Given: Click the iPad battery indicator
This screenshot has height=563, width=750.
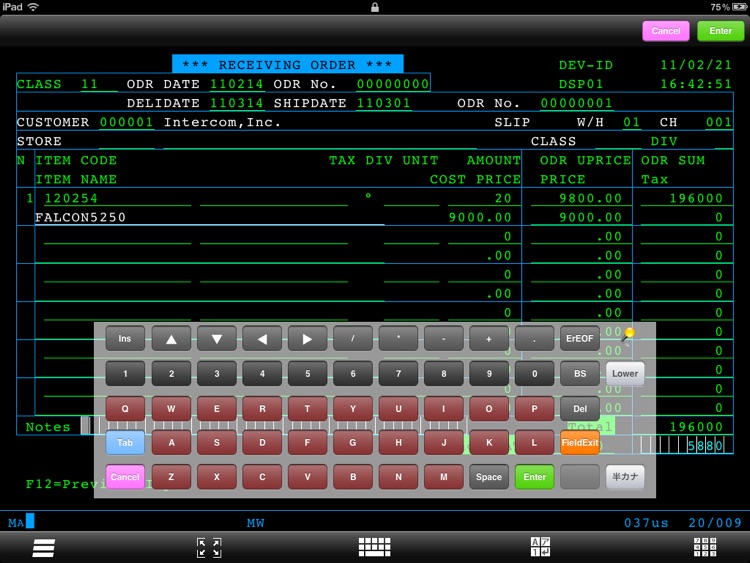Looking at the screenshot, I should click(x=739, y=7).
